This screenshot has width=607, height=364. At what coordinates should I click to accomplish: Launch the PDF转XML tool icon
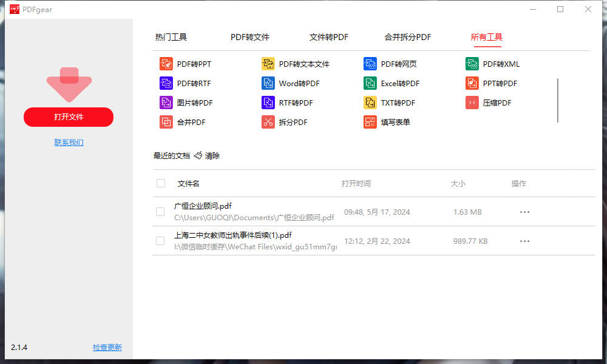click(x=472, y=64)
